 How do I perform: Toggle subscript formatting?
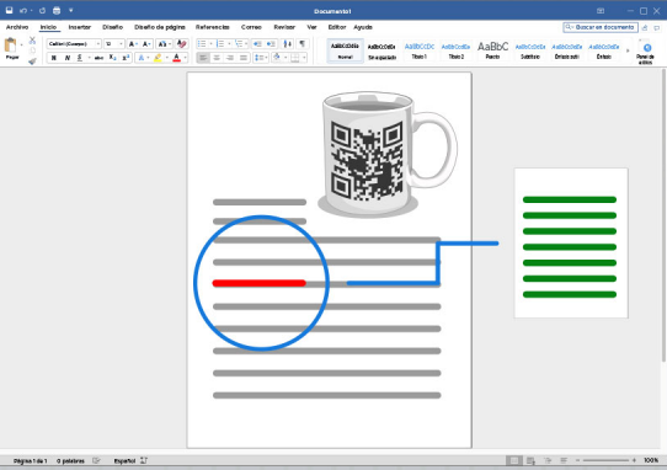point(113,58)
